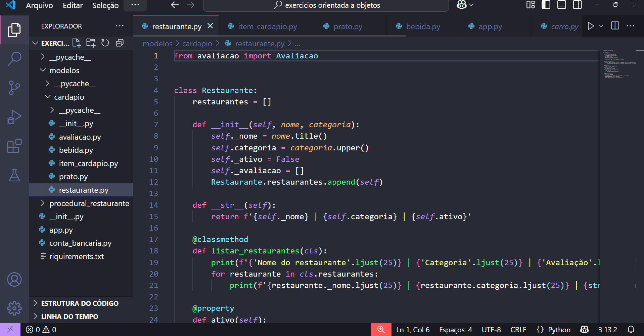The image size is (644, 336).
Task: Refresh the explorer file tree
Action: 105,43
